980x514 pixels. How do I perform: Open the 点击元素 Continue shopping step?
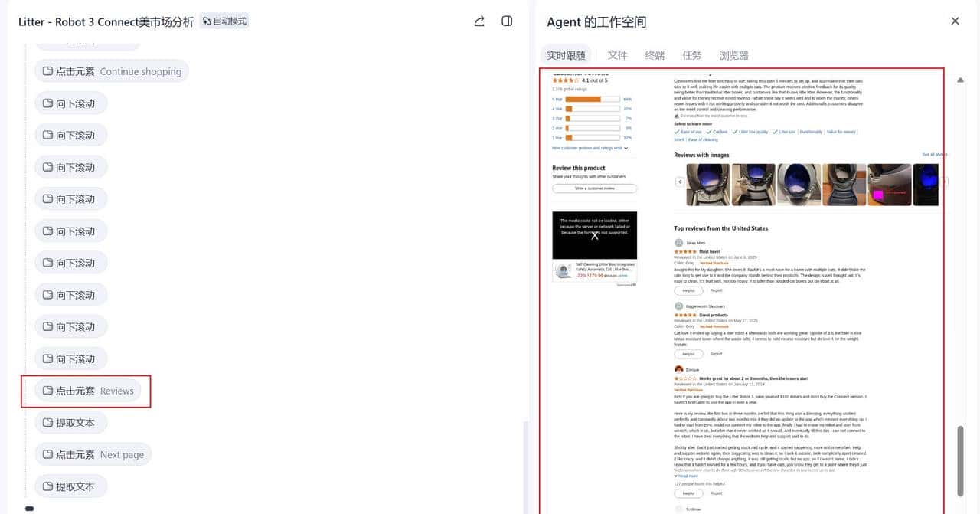tap(111, 71)
